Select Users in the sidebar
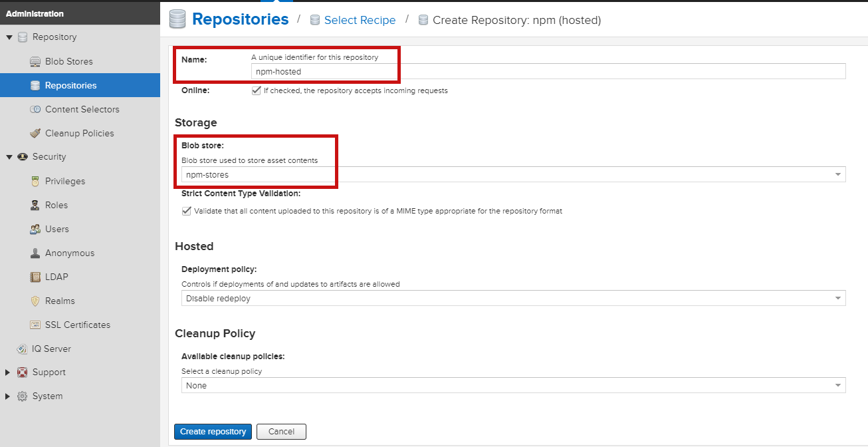Image resolution: width=868 pixels, height=447 pixels. pos(56,229)
